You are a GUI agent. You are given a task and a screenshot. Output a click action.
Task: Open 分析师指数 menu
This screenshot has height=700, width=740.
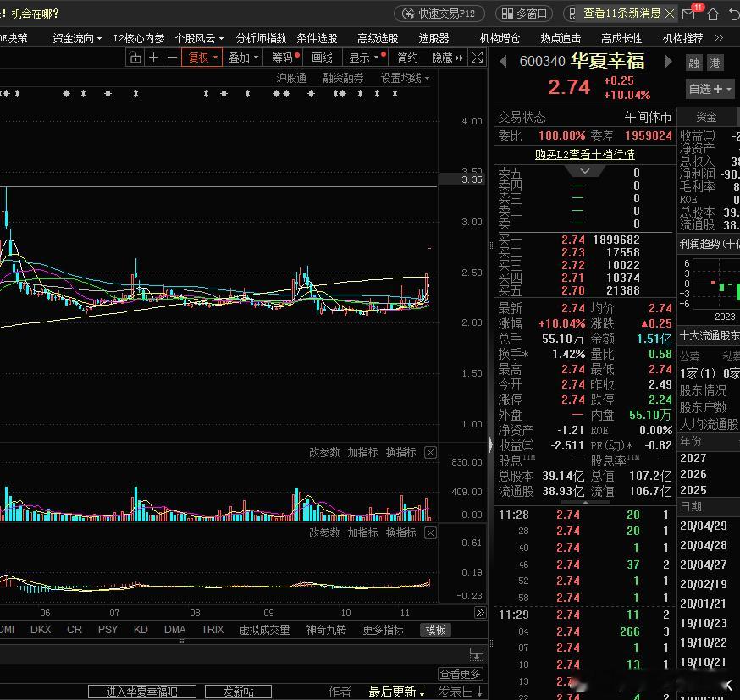(x=261, y=38)
